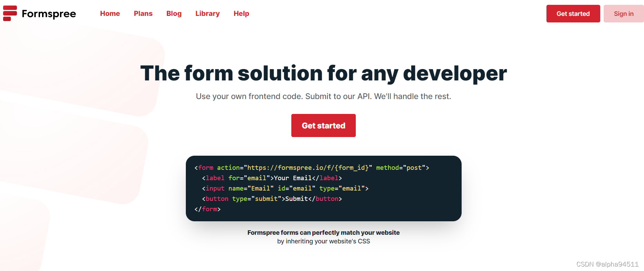
Task: Click the headline 'The form solution for any developer'
Action: pos(323,73)
